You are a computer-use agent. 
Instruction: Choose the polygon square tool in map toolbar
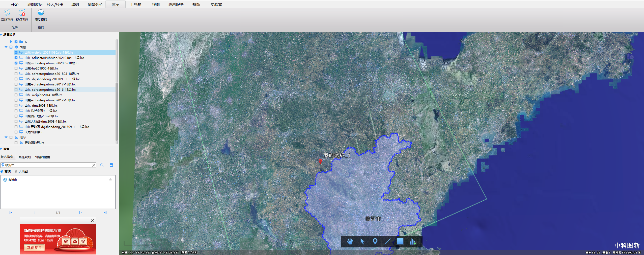(400, 241)
